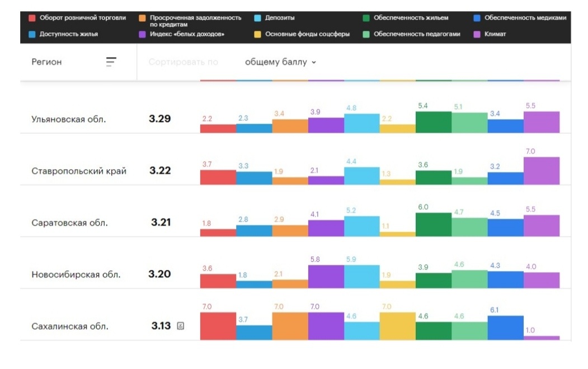
Task: Click Stavropol's red 3.7 retail bar
Action: [x=218, y=177]
